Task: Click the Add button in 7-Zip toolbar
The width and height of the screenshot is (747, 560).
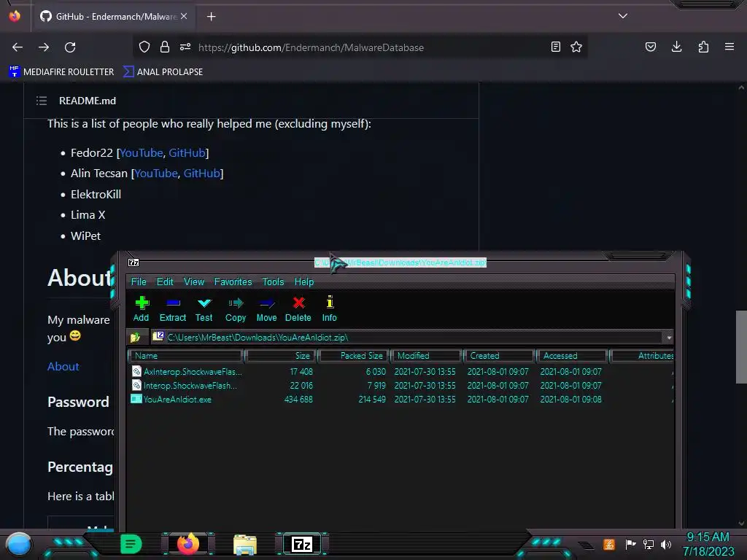Action: pos(141,309)
